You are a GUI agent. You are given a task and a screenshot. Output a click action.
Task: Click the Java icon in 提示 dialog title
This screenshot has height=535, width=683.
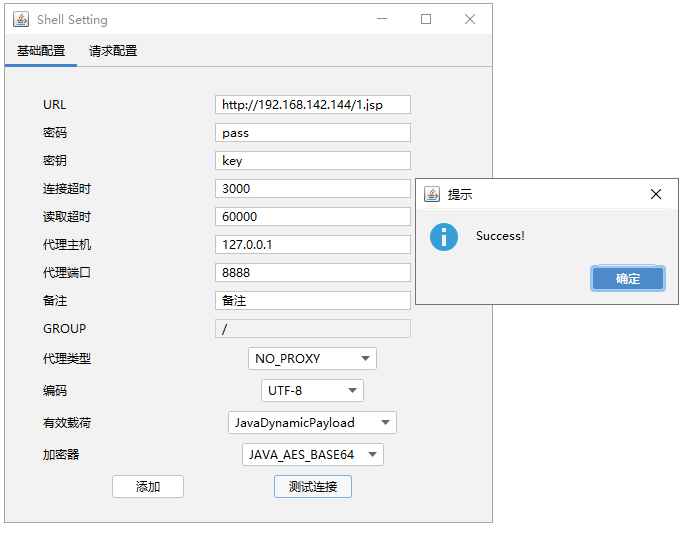(x=432, y=194)
